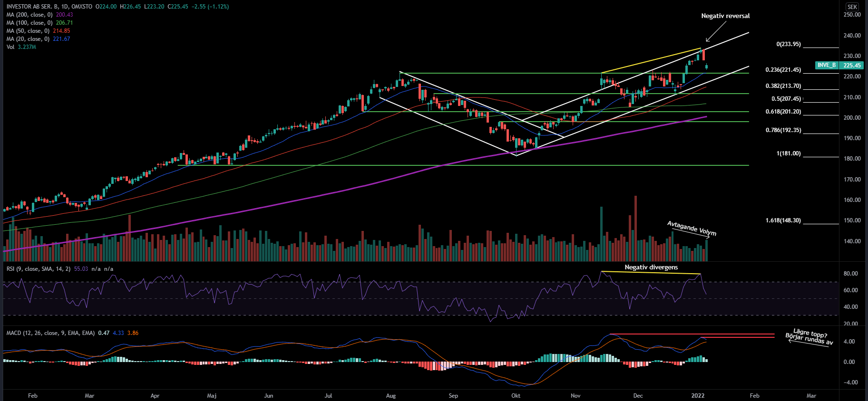Click the 0.236(221.45) Fibonacci level label
Viewport: 868px width, 401px height.
[x=783, y=70]
